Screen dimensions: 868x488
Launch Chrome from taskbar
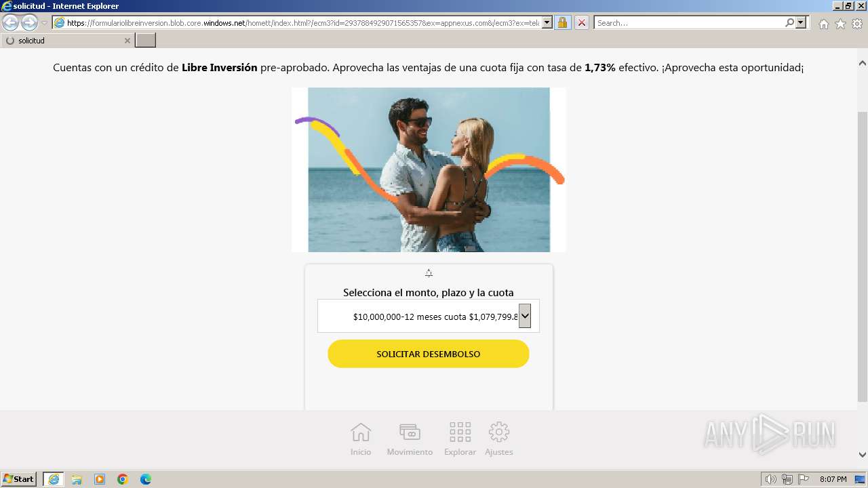click(x=123, y=479)
